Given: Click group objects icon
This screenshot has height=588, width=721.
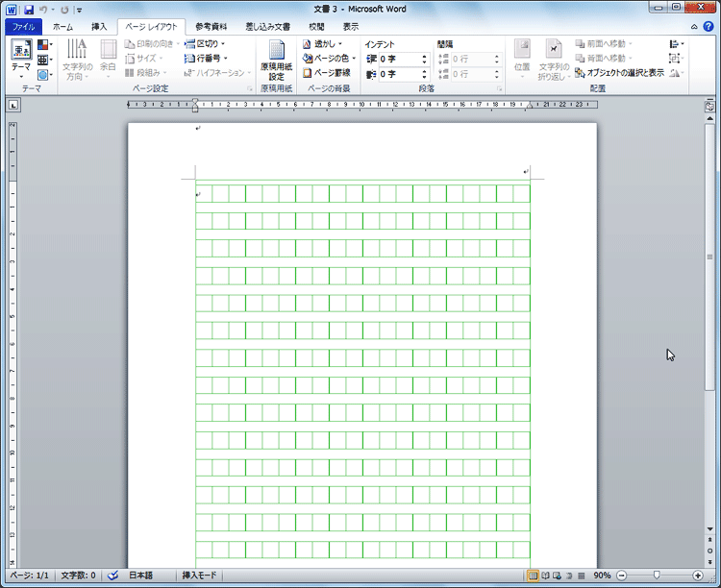Looking at the screenshot, I should click(677, 59).
